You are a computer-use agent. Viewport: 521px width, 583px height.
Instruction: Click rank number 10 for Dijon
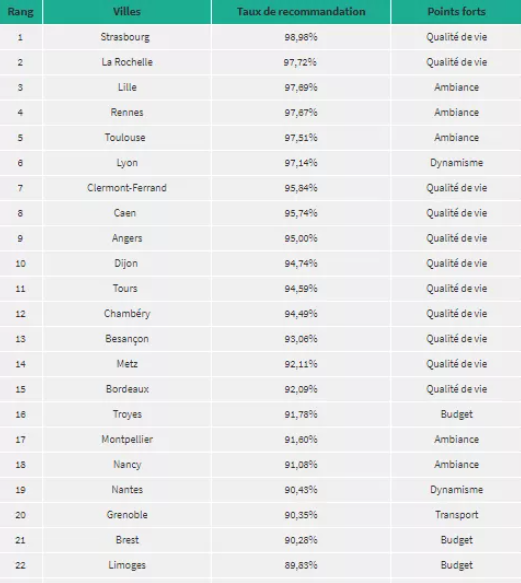[20, 264]
